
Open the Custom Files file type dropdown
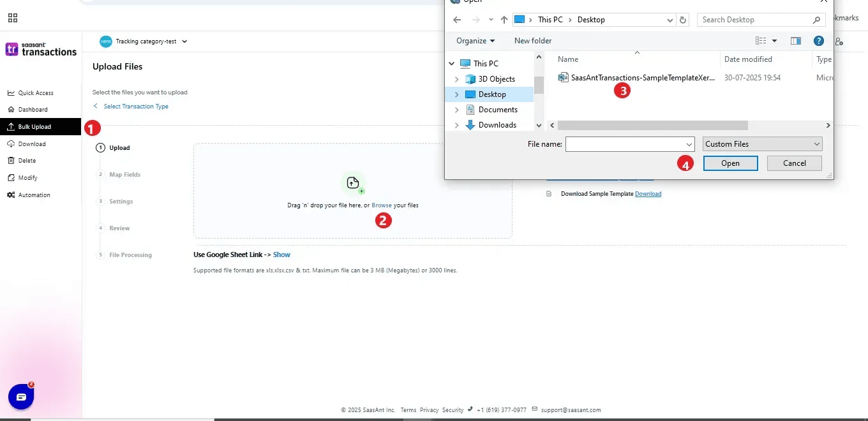click(762, 144)
